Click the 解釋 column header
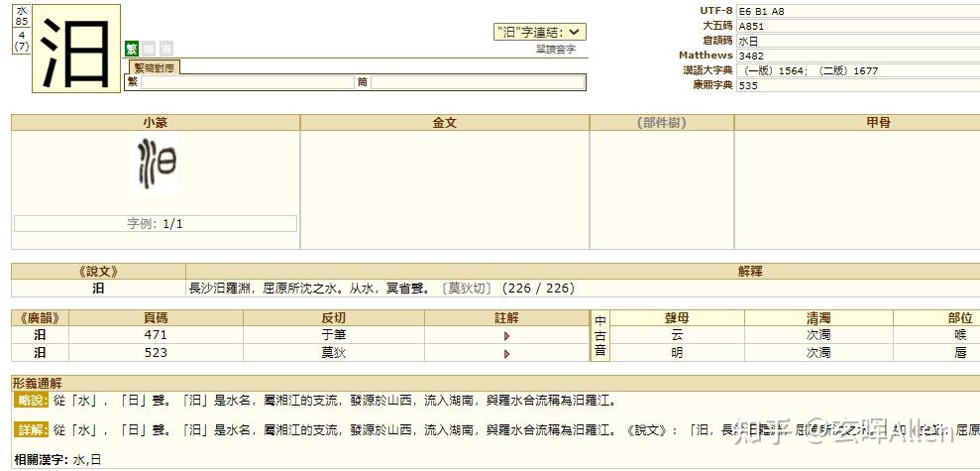The width and height of the screenshot is (980, 471). click(x=750, y=272)
